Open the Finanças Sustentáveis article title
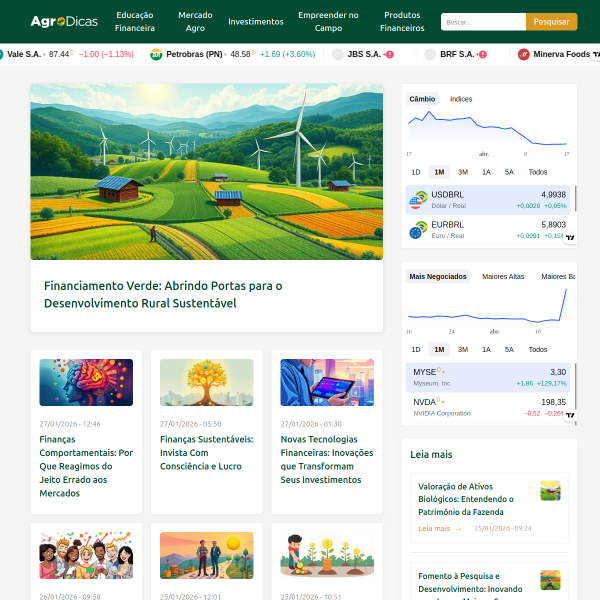Viewport: 600px width, 600px height. pyautogui.click(x=207, y=453)
